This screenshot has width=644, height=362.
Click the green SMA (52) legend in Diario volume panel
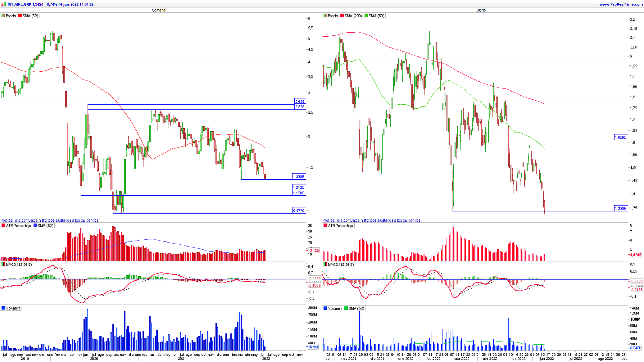pyautogui.click(x=354, y=308)
